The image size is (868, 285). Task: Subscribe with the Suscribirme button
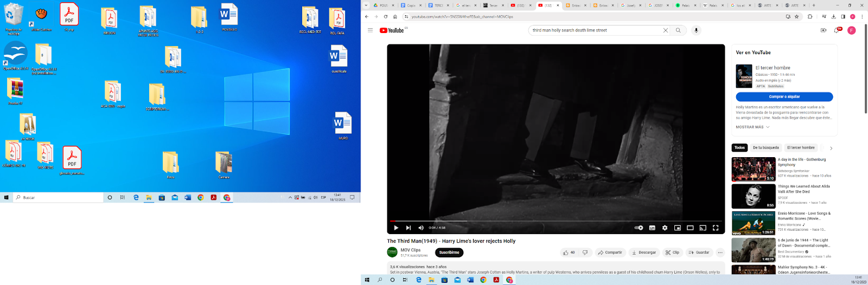tap(449, 252)
